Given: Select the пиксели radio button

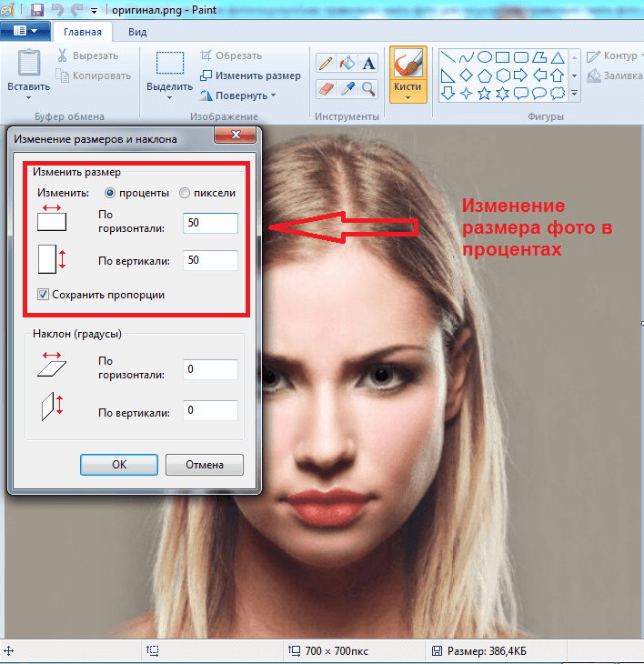Looking at the screenshot, I should [x=184, y=193].
